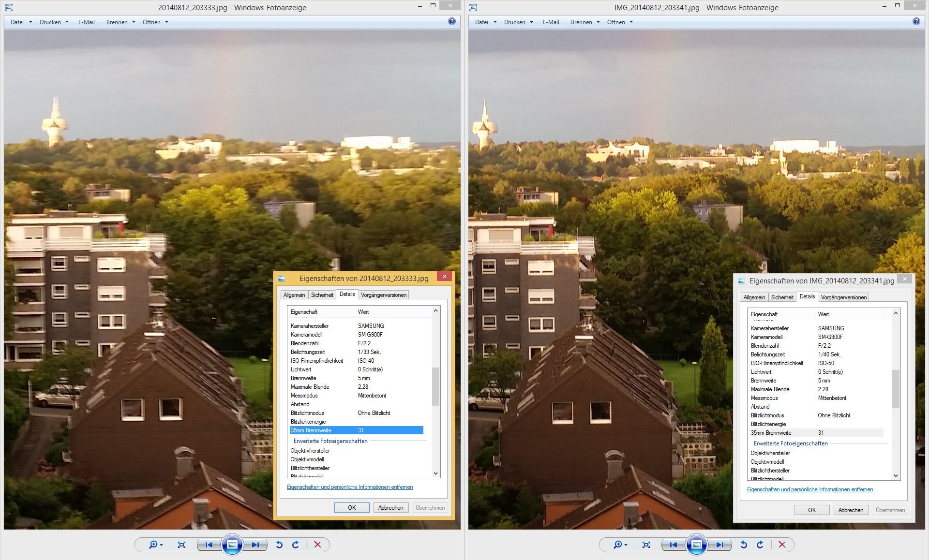Delete the photo in right viewer

pyautogui.click(x=782, y=545)
